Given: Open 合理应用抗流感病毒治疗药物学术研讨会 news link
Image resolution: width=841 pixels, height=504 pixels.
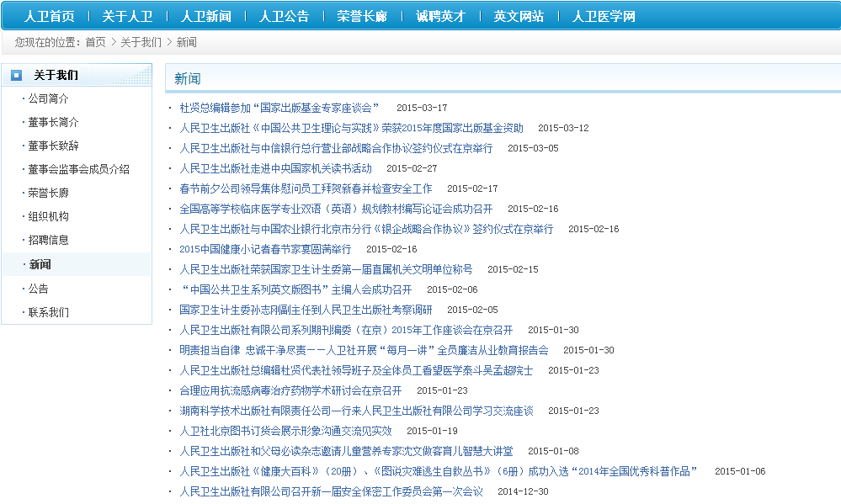Looking at the screenshot, I should [x=290, y=390].
